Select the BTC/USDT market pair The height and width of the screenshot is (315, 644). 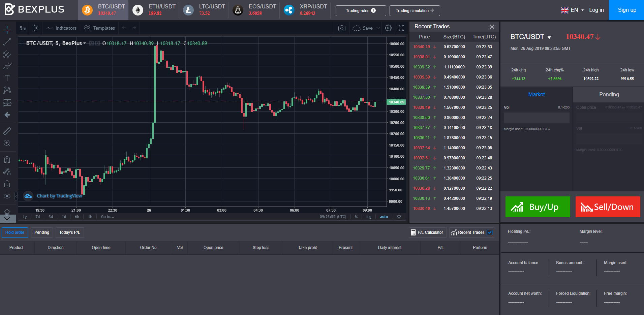click(103, 10)
